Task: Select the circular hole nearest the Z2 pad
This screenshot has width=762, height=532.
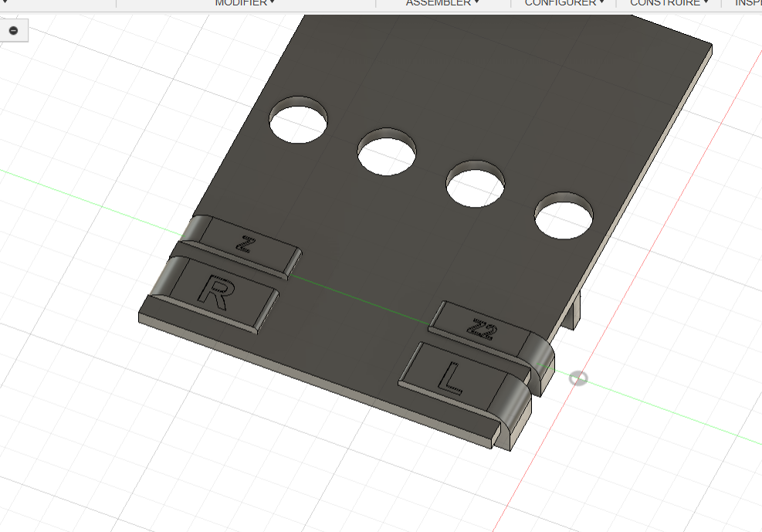Action: coord(564,215)
